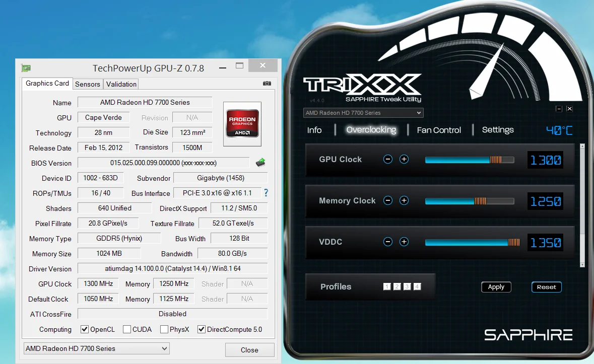Click the Radeon Graphics AMD logo
Screen dimensions: 594x364
point(242,124)
